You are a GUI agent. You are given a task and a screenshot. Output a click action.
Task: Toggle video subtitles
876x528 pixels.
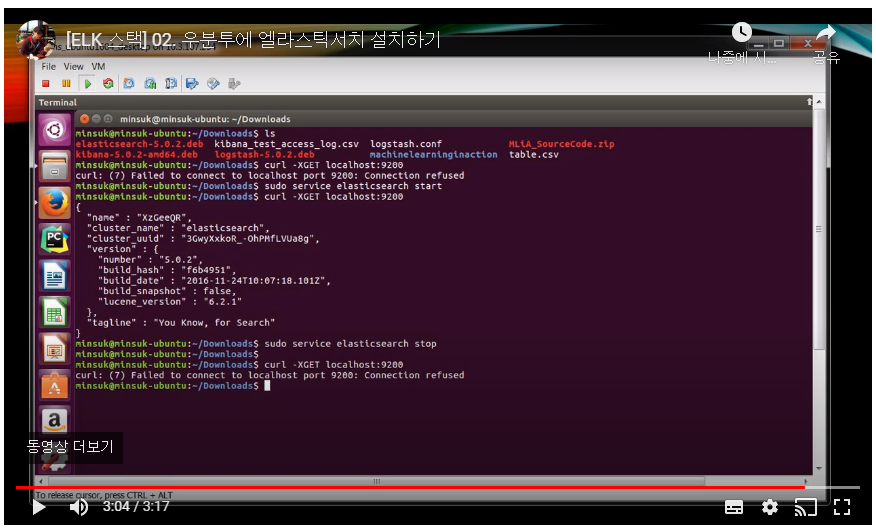(x=734, y=507)
